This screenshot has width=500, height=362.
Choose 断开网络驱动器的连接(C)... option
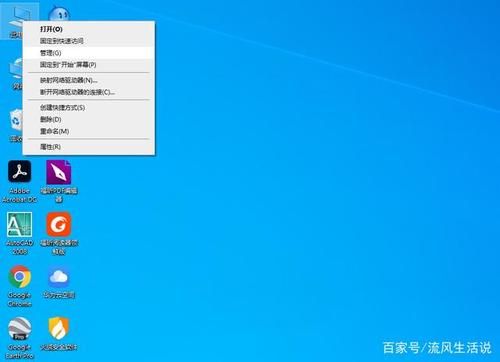[x=88, y=92]
